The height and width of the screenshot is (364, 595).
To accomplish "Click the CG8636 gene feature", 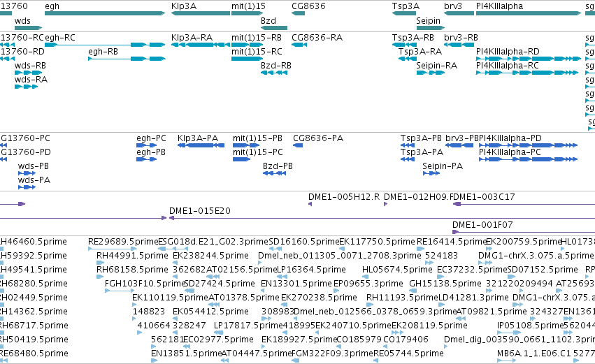I will click(x=299, y=13).
